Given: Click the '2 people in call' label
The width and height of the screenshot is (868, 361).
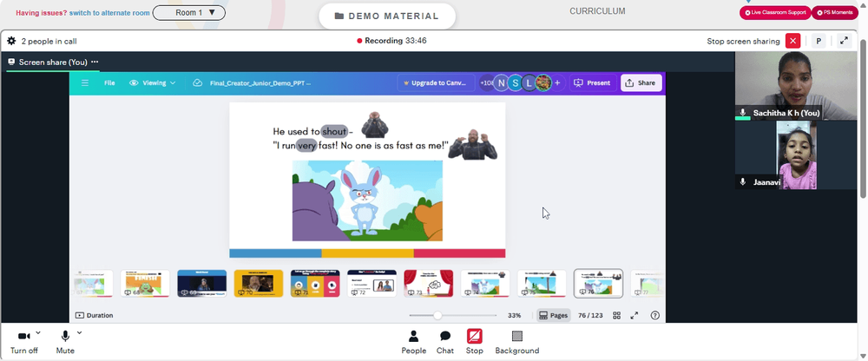Looking at the screenshot, I should 49,41.
